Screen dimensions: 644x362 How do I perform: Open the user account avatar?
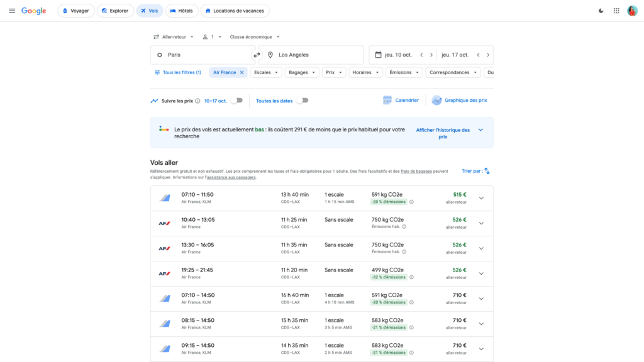(632, 11)
